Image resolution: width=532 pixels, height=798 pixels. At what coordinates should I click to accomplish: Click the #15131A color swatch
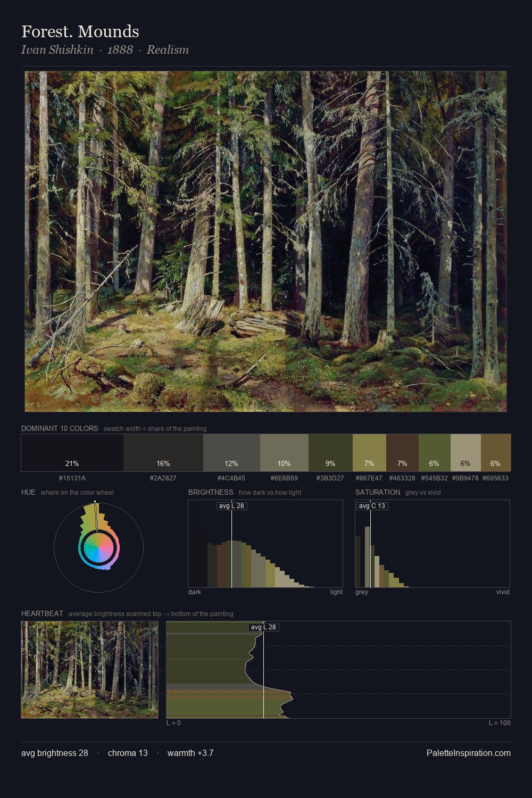[x=72, y=453]
